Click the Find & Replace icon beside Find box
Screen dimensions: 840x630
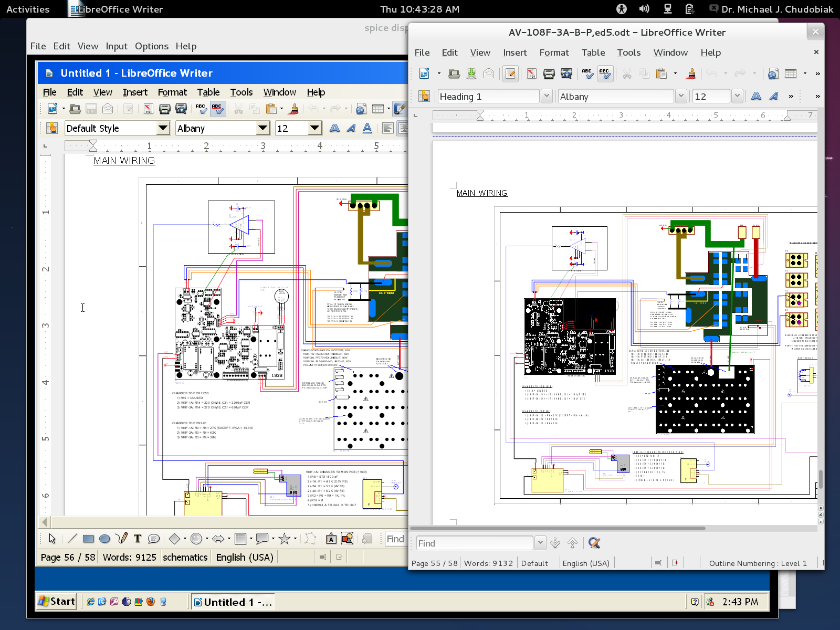pos(594,543)
